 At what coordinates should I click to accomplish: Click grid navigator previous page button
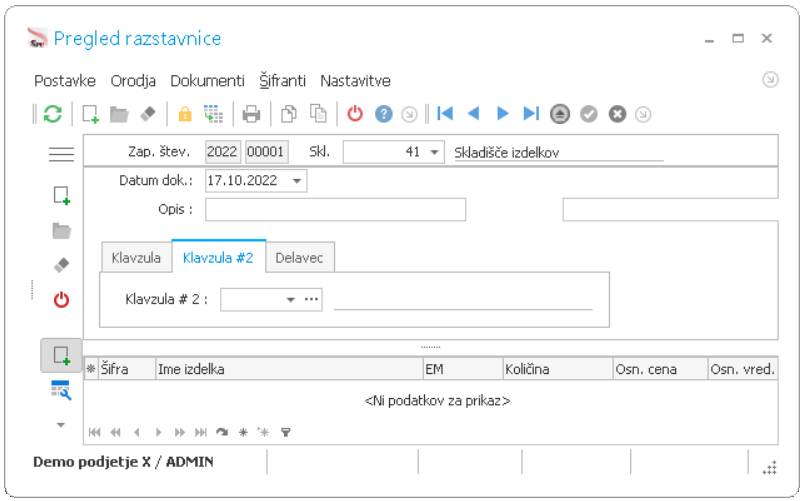pyautogui.click(x=116, y=432)
